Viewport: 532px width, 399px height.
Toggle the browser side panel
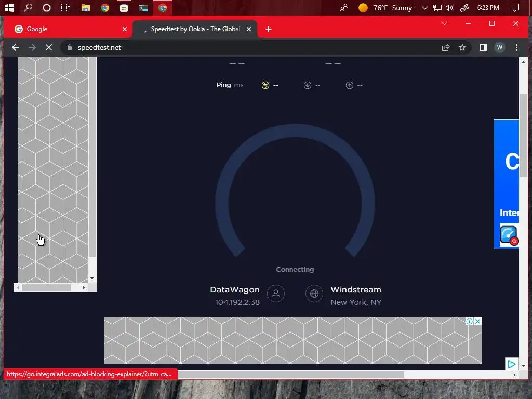coord(483,47)
